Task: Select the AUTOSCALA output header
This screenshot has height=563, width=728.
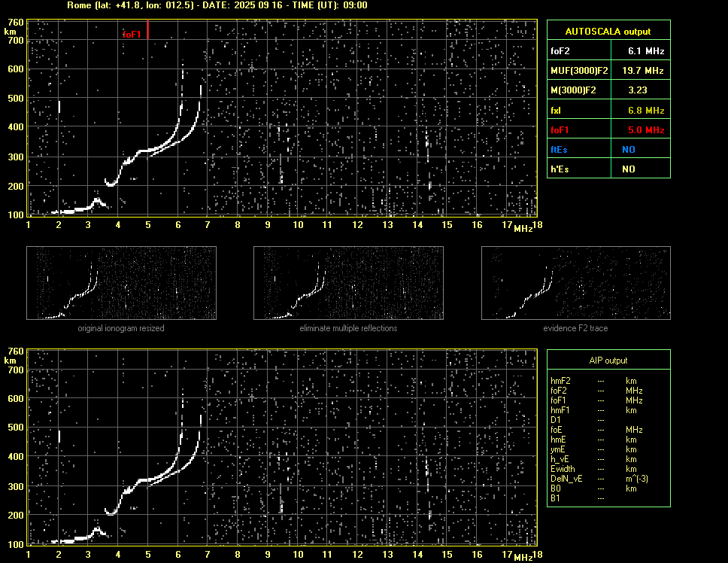Action: coord(608,32)
